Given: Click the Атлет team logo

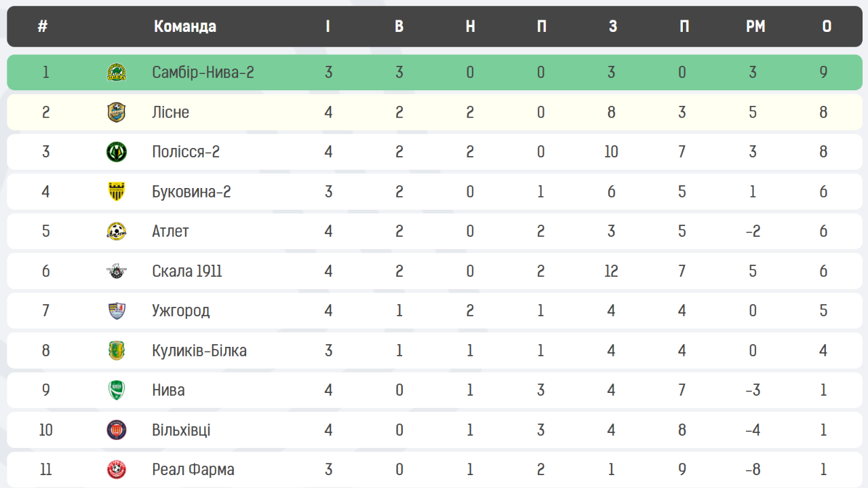Looking at the screenshot, I should pos(117,231).
